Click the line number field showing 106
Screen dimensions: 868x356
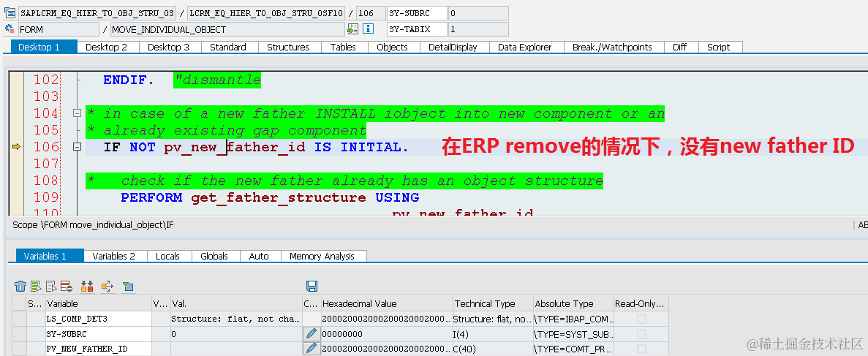371,12
